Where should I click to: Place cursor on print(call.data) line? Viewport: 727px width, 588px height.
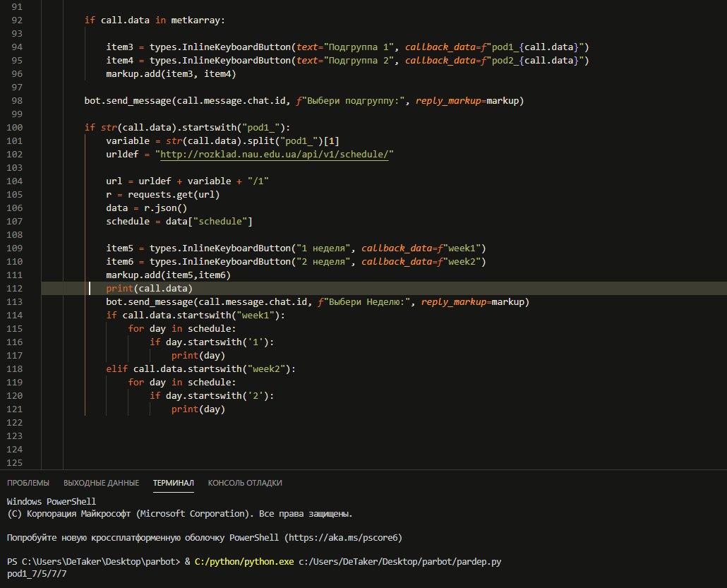pos(150,289)
